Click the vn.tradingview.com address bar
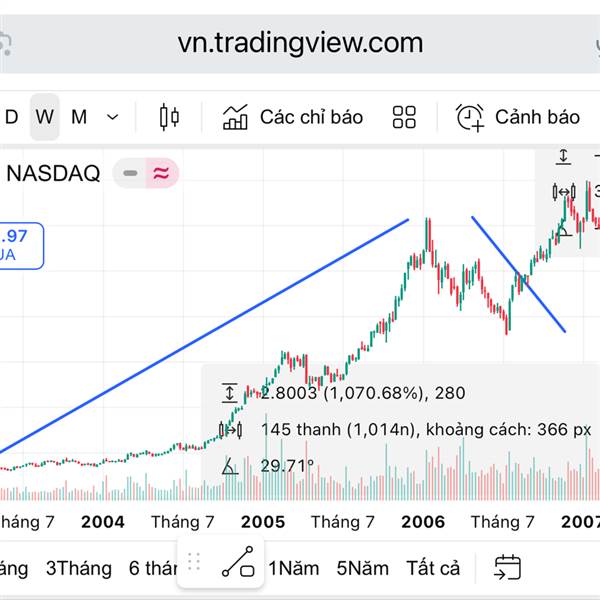The width and height of the screenshot is (600, 600). [x=300, y=43]
